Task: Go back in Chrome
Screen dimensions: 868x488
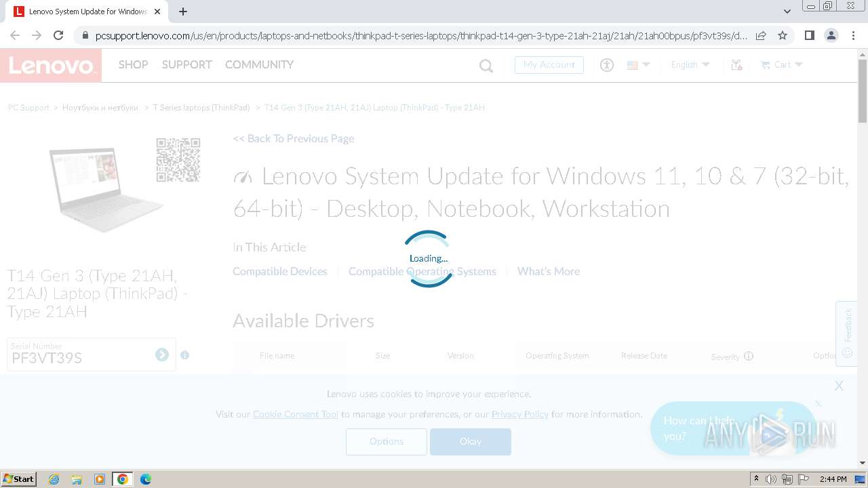Action: [15, 35]
